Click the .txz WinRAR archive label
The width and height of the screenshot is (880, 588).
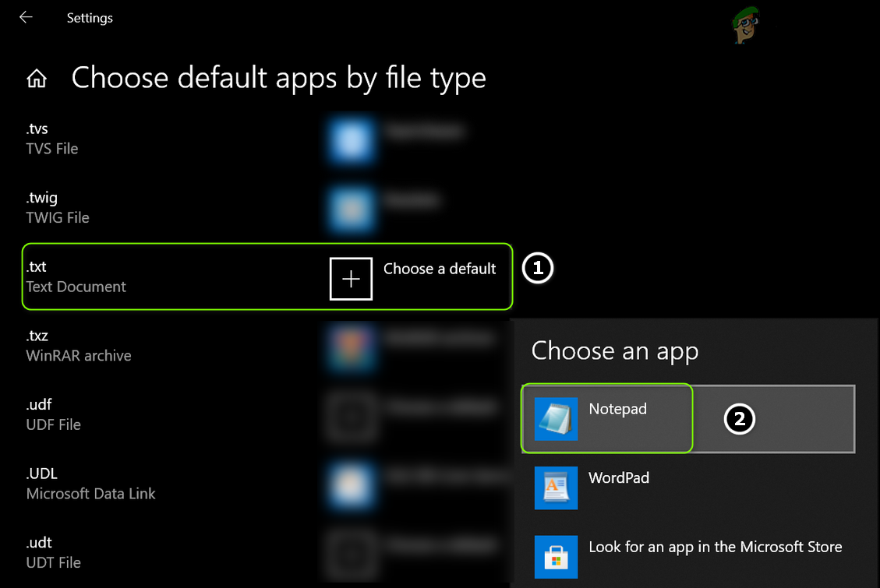tap(78, 346)
